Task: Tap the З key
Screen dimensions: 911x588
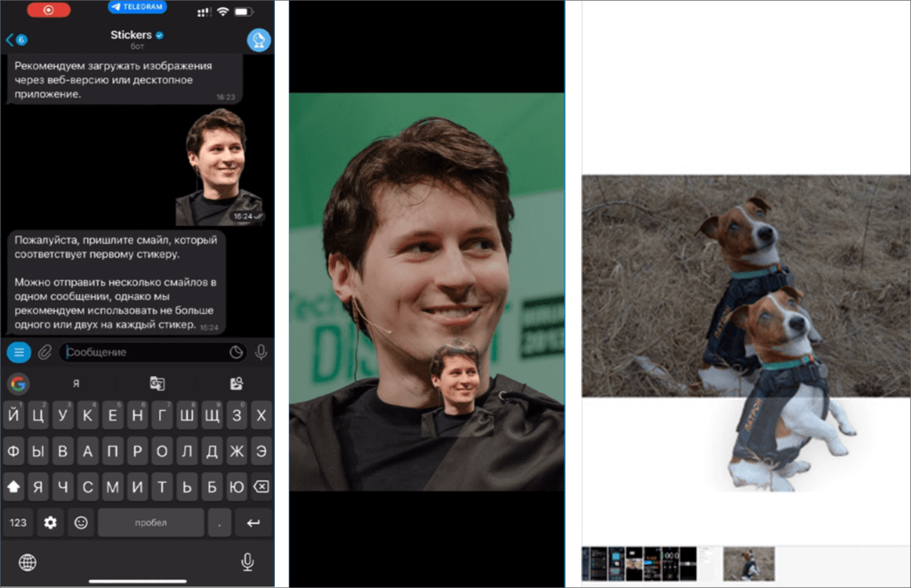Action: [237, 415]
